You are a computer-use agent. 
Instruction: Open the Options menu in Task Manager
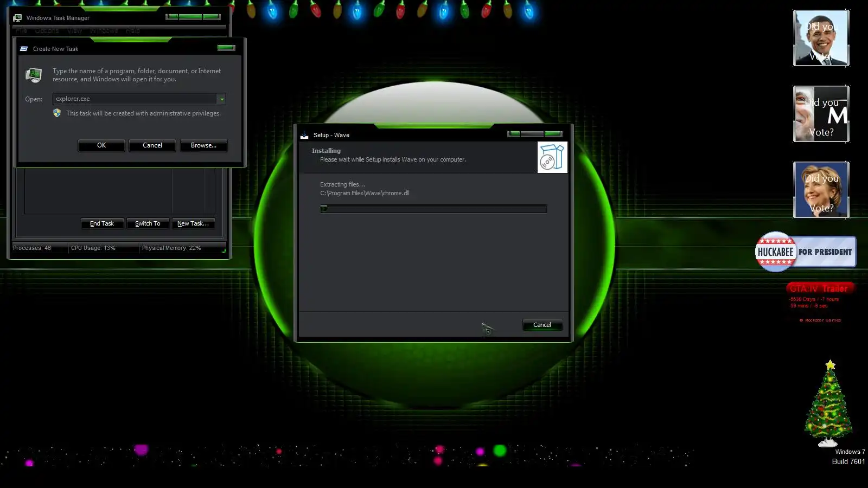coord(47,31)
